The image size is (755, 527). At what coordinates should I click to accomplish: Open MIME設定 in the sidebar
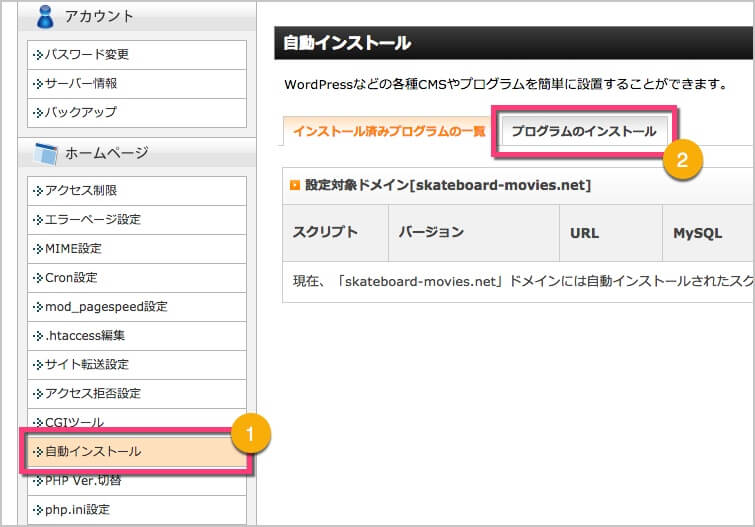pyautogui.click(x=137, y=249)
